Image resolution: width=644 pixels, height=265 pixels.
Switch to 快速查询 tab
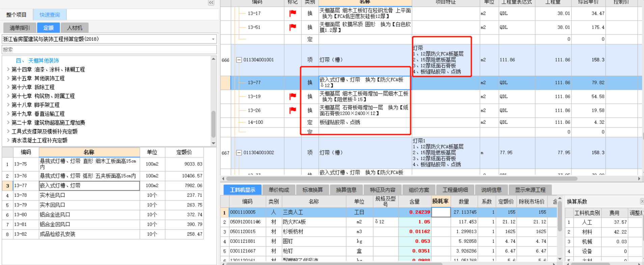[50, 15]
